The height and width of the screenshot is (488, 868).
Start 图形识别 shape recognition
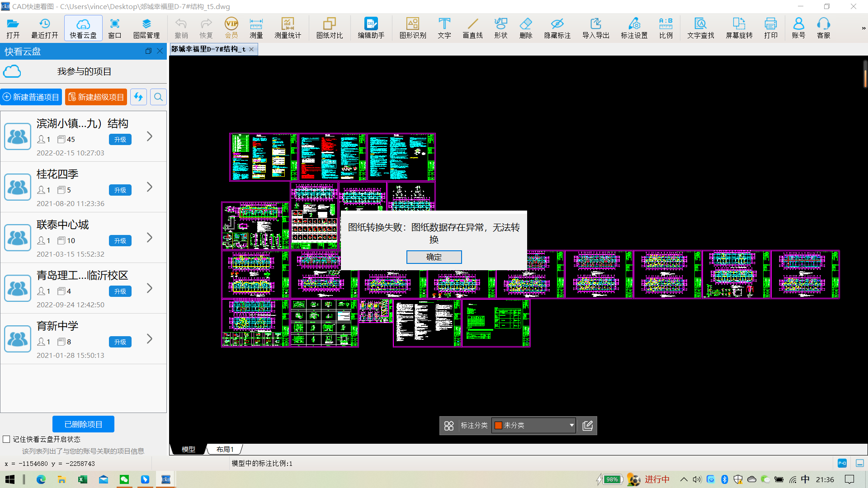point(413,28)
